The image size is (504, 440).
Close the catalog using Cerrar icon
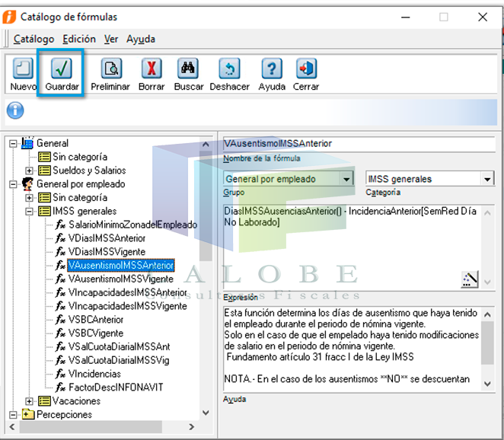[x=306, y=69]
